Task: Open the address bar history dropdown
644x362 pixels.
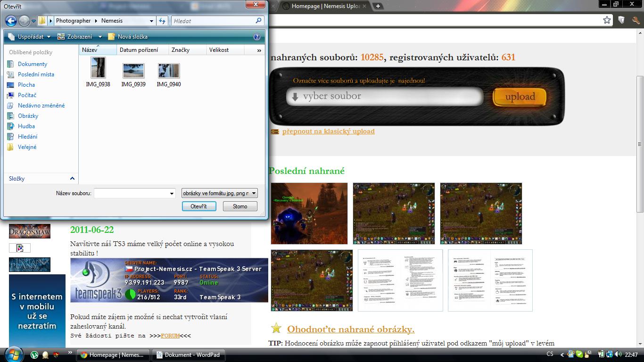Action: click(x=151, y=21)
